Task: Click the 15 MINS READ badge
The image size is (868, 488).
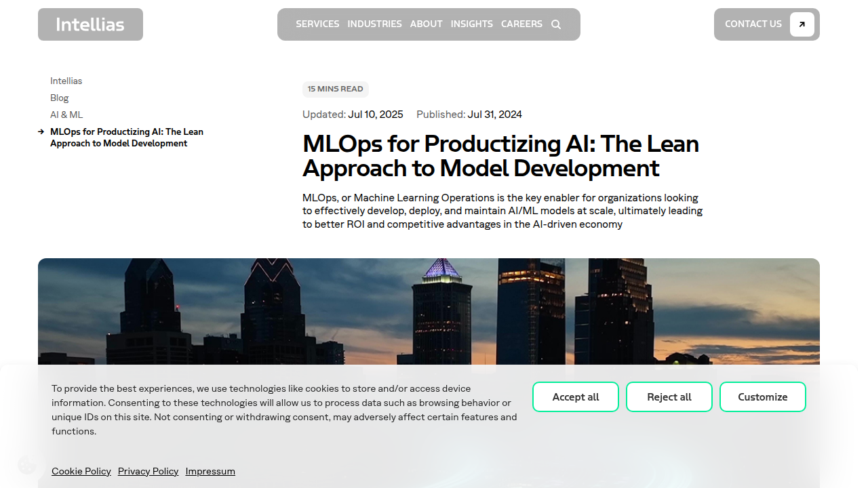Action: (x=336, y=89)
